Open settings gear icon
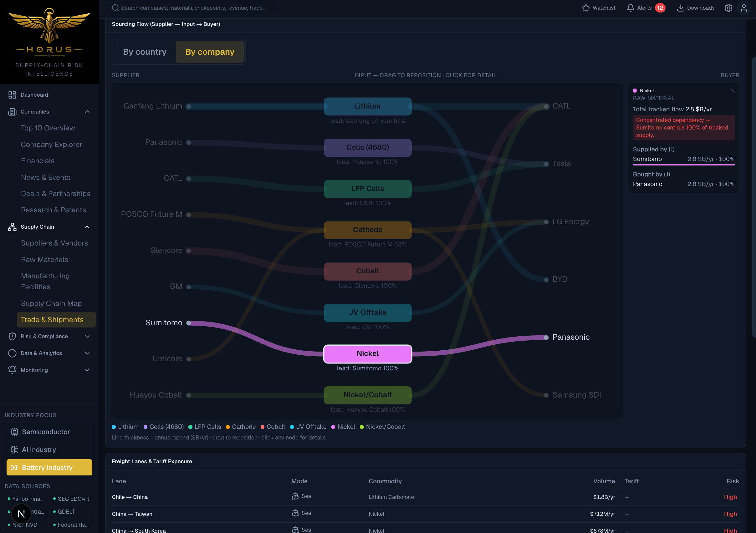The width and height of the screenshot is (756, 533). (x=728, y=8)
